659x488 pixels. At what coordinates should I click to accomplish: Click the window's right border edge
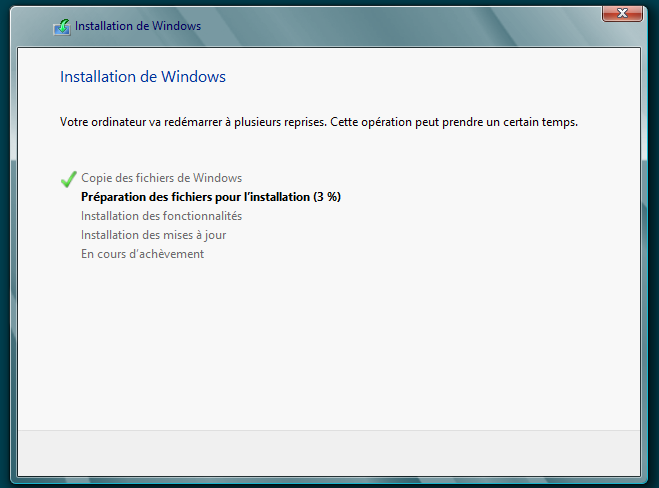tap(645, 250)
